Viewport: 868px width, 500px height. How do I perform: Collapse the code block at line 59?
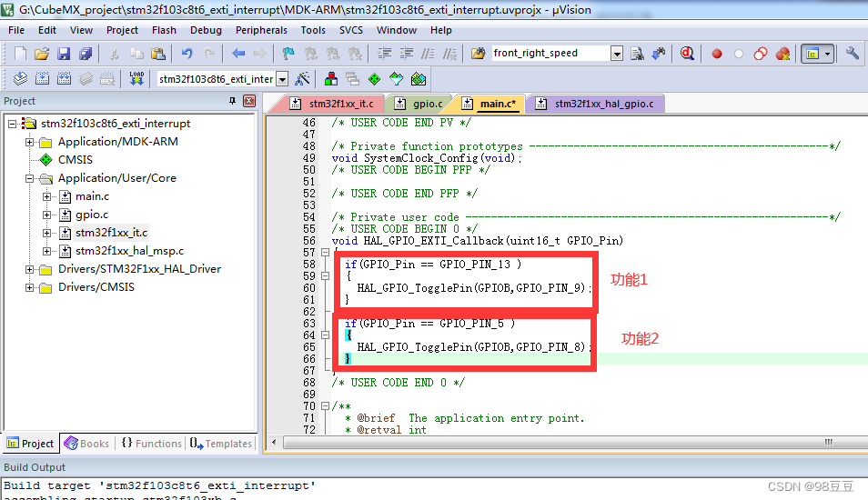[326, 276]
